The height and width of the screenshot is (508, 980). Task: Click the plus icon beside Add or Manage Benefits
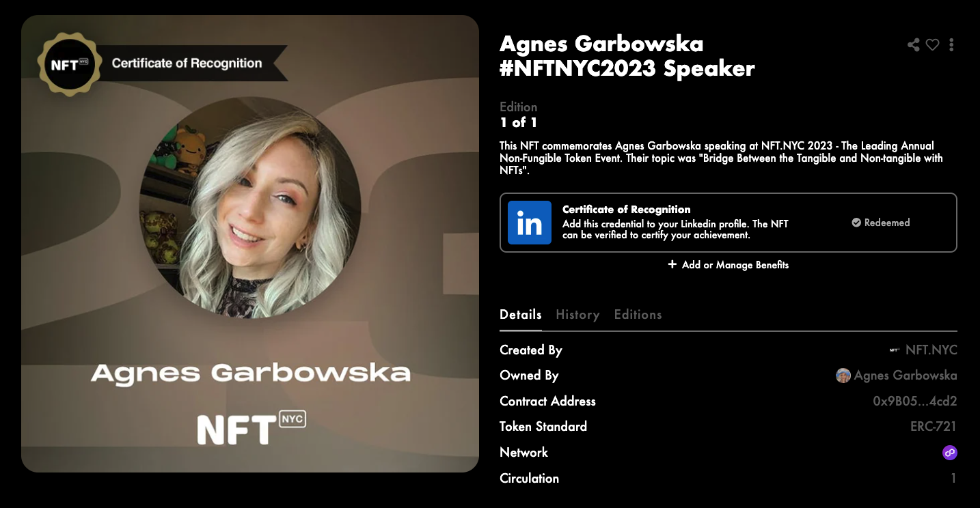(x=672, y=264)
